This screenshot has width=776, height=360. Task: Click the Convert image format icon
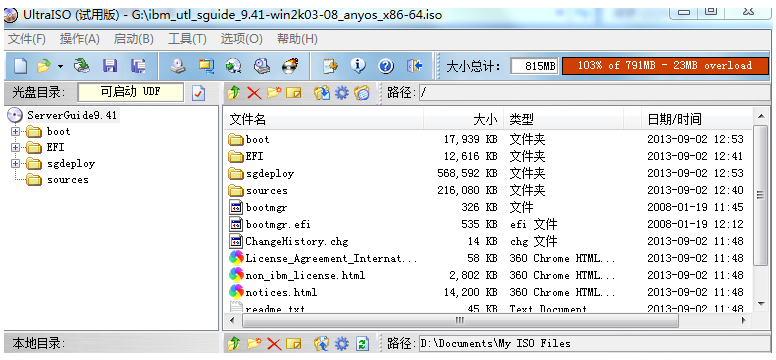[233, 65]
